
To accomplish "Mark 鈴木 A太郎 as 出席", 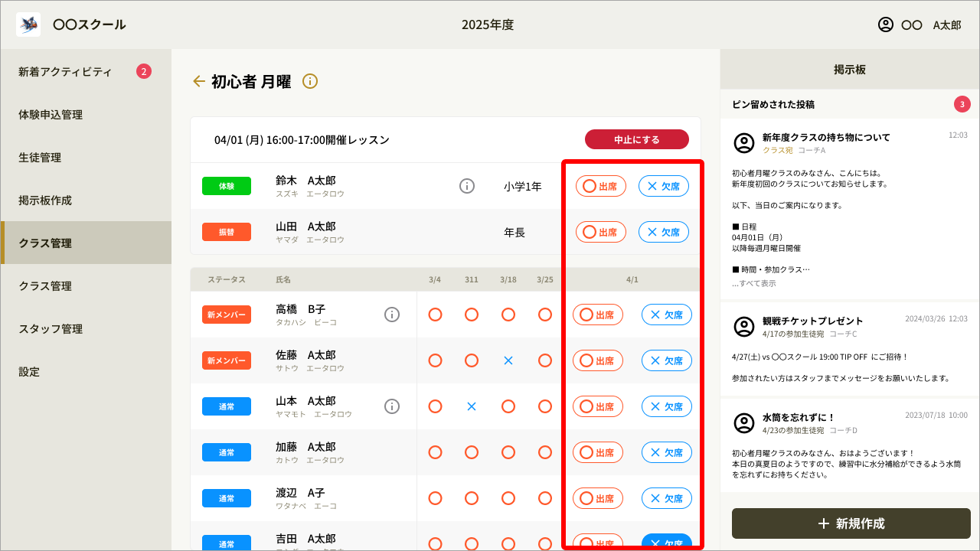I will coord(600,185).
